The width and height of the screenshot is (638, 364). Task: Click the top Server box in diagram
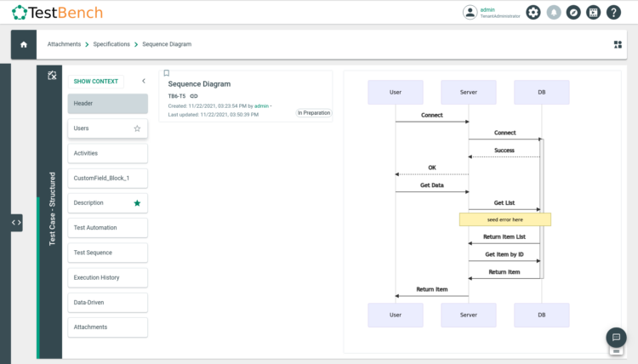469,93
